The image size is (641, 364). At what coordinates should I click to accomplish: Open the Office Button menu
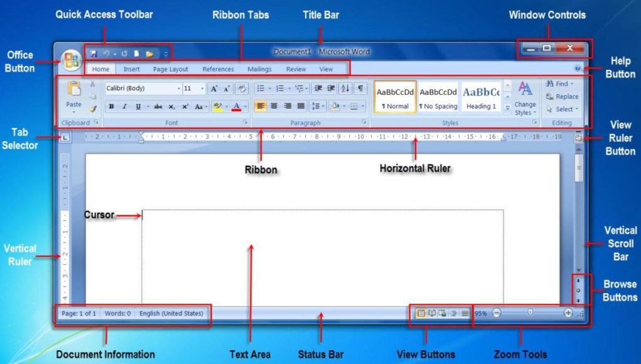click(x=72, y=60)
